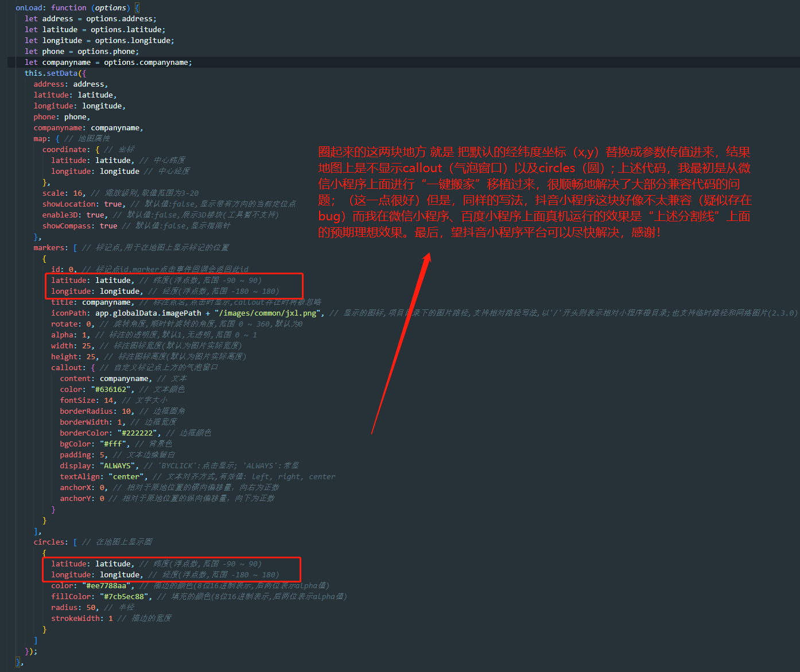Image resolution: width=800 pixels, height=672 pixels.
Task: Select the markers array key
Action: 49,248
